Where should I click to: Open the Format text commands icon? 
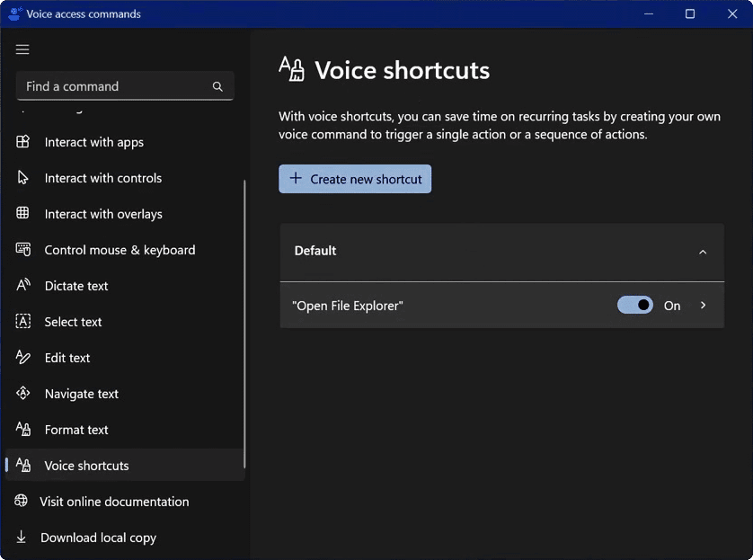22,430
